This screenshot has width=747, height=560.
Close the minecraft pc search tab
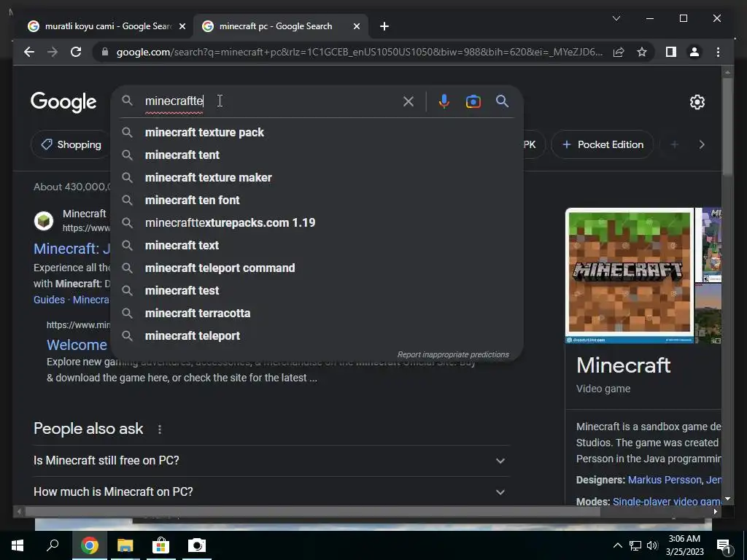[x=356, y=26]
